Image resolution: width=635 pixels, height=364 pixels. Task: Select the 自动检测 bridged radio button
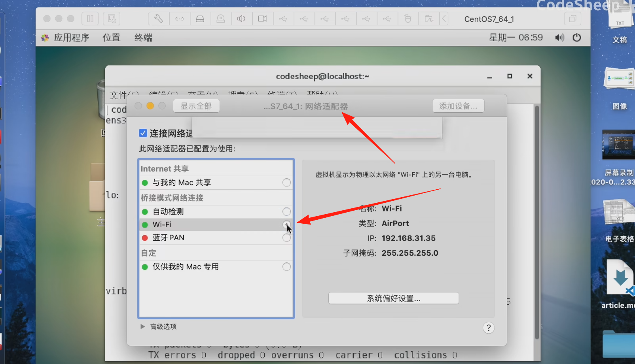286,211
